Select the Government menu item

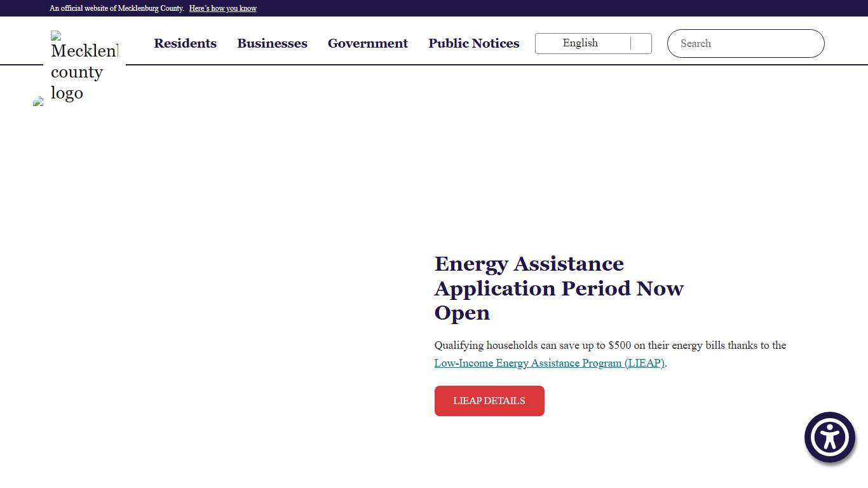coord(367,43)
